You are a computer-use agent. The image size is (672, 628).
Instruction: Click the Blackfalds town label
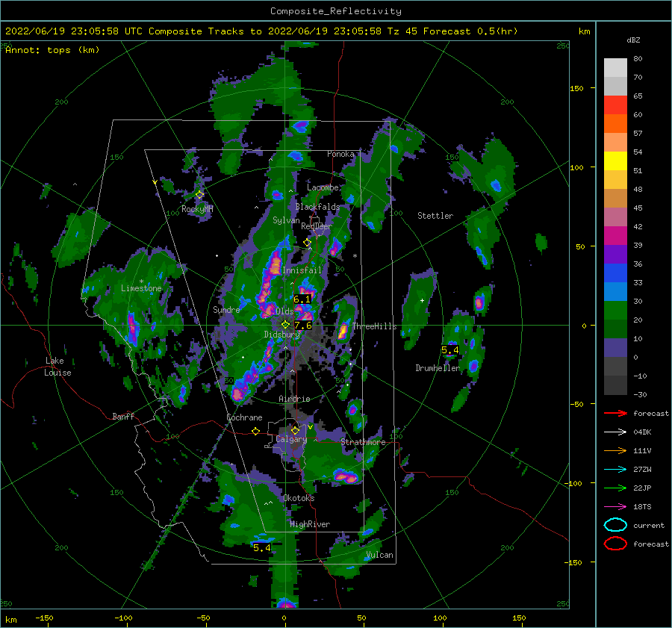pyautogui.click(x=317, y=207)
